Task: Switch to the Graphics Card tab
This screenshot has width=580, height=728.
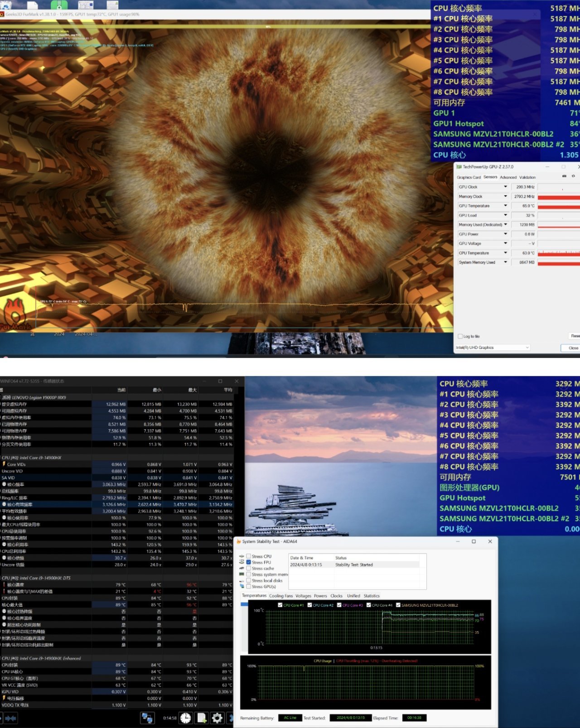Action: coord(469,177)
